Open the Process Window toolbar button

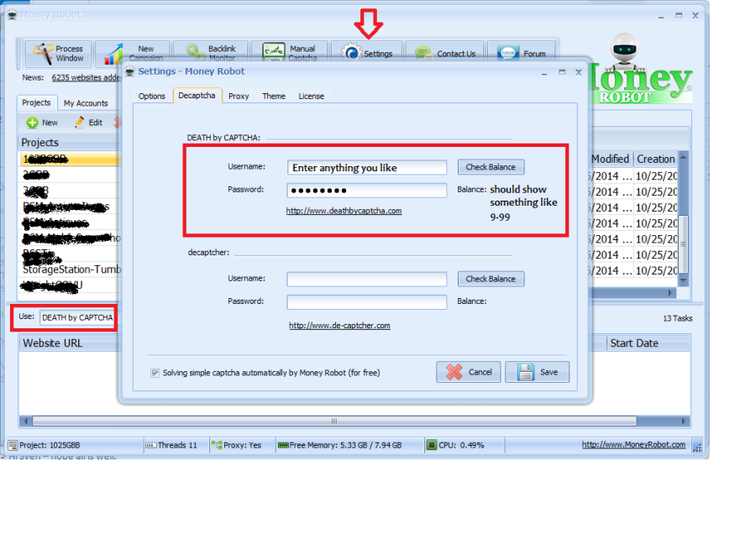click(x=55, y=54)
